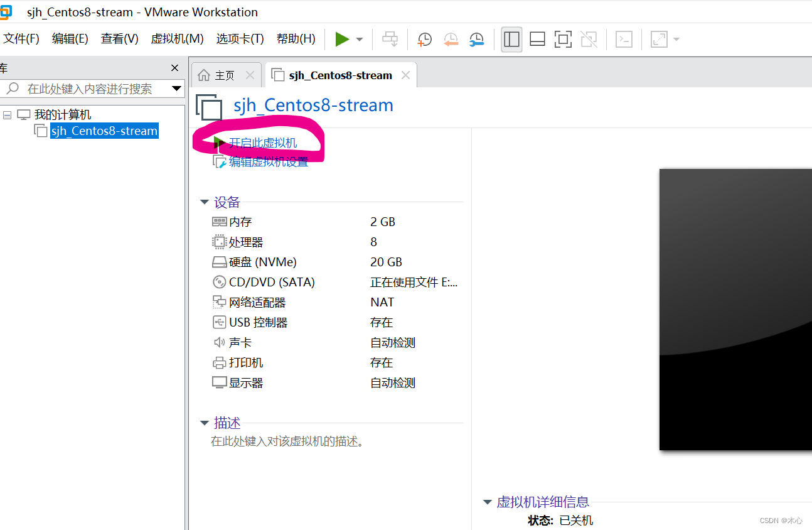
Task: Click the 处理器 device label
Action: click(x=246, y=242)
